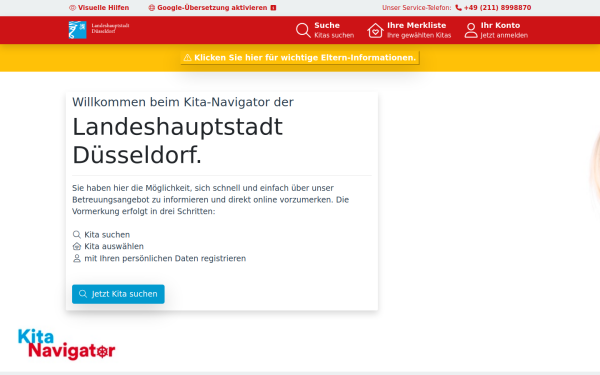The image size is (600, 375).
Task: Select the text 'Kita suchen' step
Action: 107,235
